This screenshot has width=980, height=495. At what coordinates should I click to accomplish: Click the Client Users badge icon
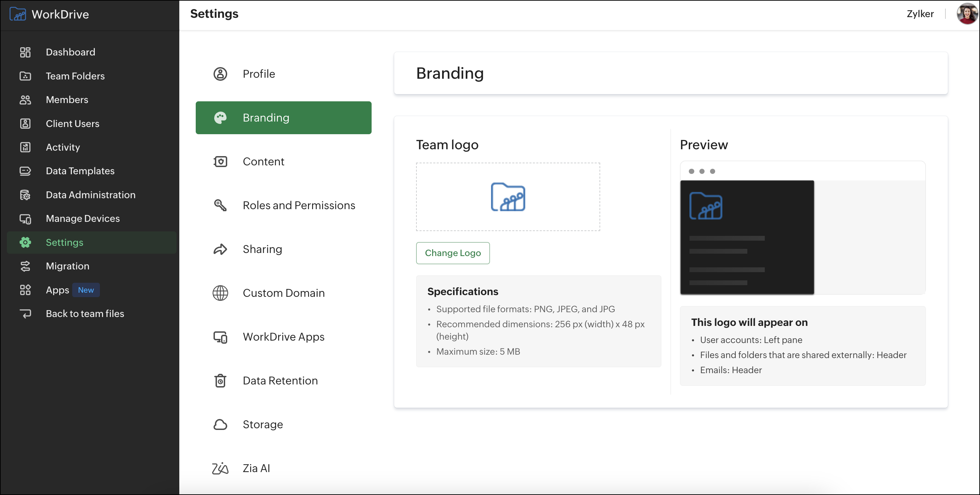(x=25, y=124)
